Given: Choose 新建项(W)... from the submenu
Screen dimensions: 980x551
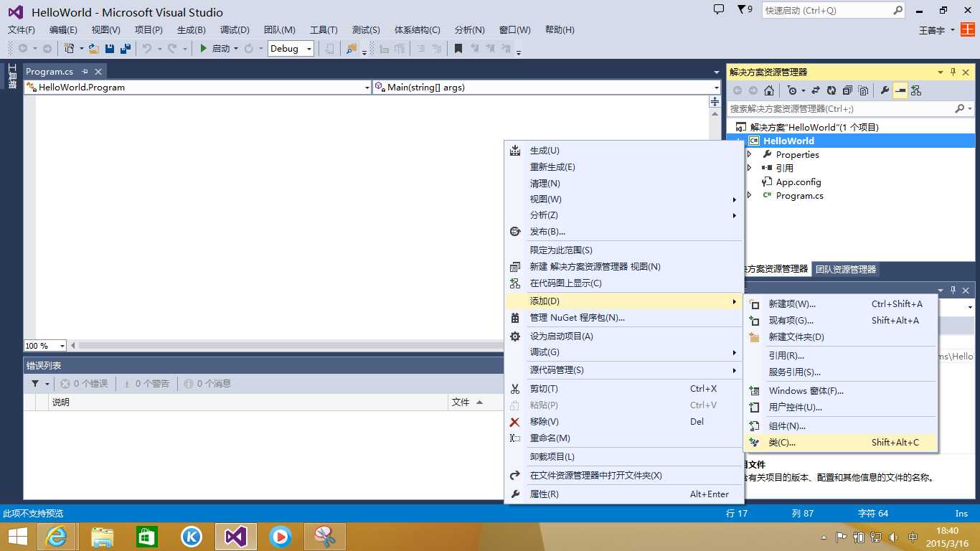Looking at the screenshot, I should click(x=841, y=304).
